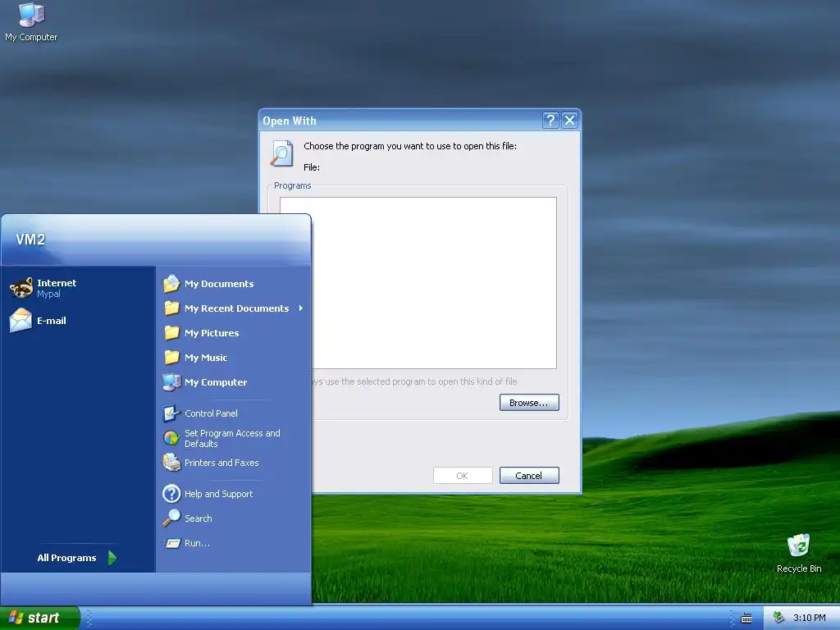Expand My Recent Documents submenu
This screenshot has height=630, width=840.
[x=233, y=308]
